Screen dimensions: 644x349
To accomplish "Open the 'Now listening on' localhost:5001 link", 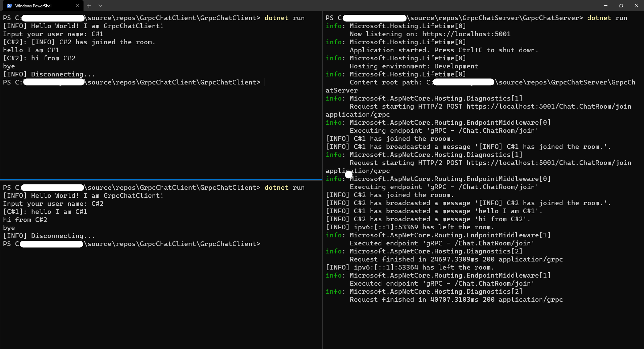I will [x=466, y=34].
